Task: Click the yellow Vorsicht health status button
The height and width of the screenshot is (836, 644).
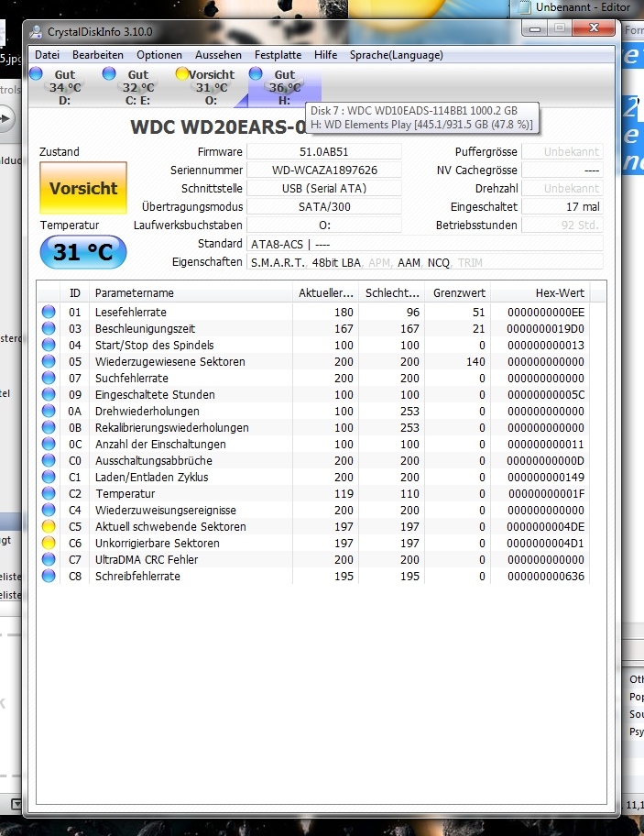Action: (x=83, y=188)
